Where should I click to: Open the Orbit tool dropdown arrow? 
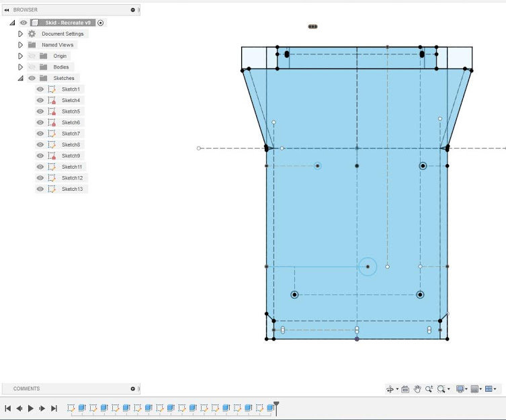(x=397, y=389)
